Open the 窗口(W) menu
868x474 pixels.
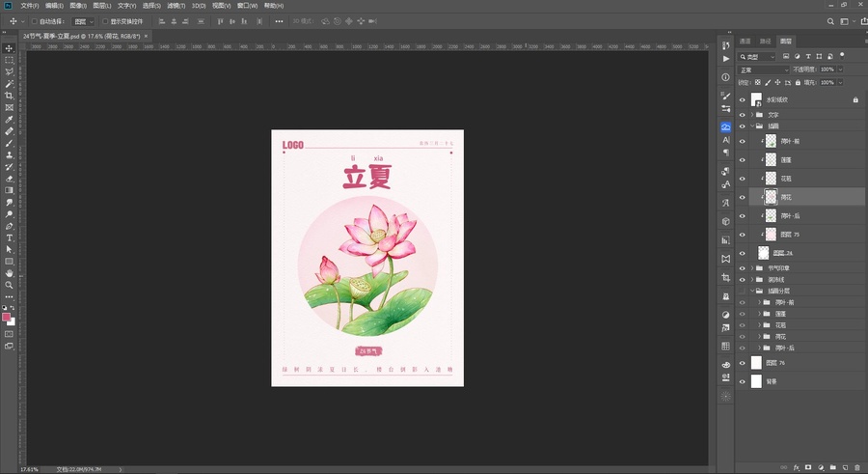click(x=247, y=6)
